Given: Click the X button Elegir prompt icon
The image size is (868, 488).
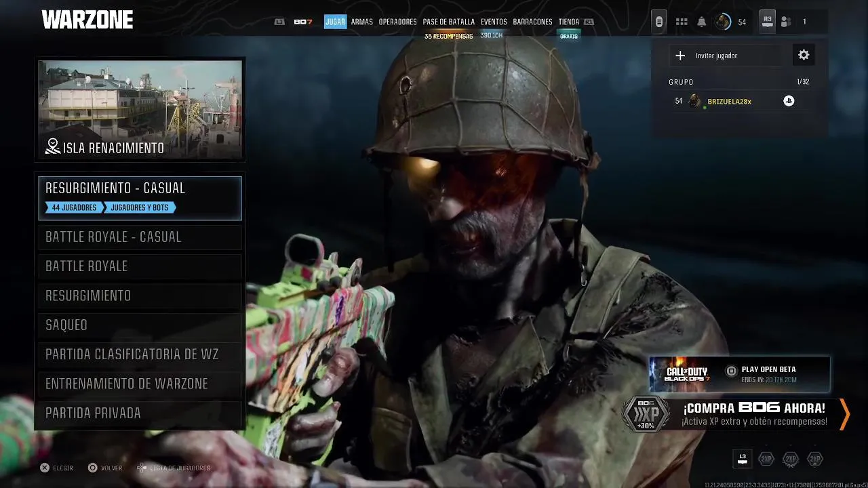Looking at the screenshot, I should pyautogui.click(x=45, y=468).
